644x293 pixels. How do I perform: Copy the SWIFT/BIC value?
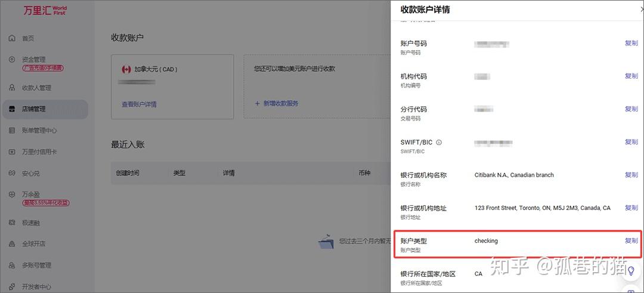click(x=631, y=142)
